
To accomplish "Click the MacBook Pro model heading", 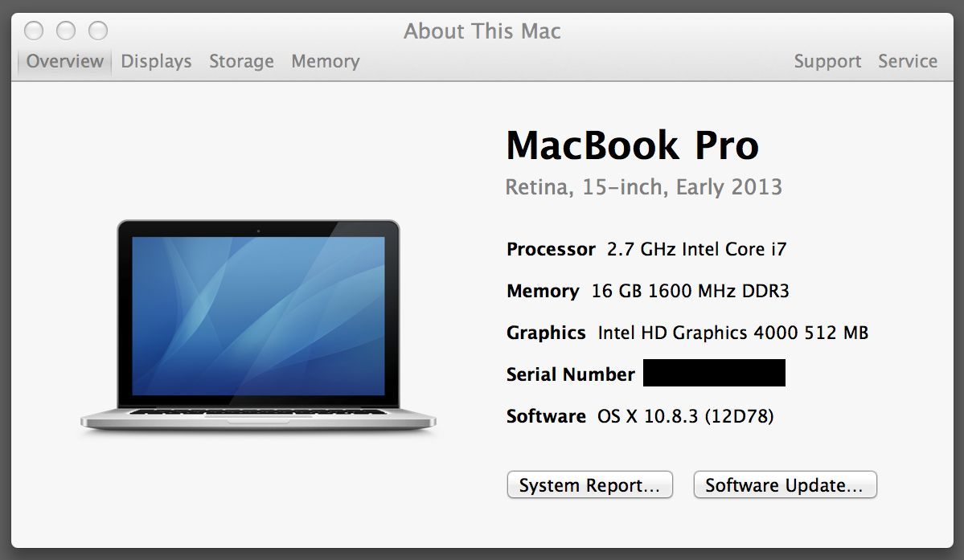I will tap(632, 145).
